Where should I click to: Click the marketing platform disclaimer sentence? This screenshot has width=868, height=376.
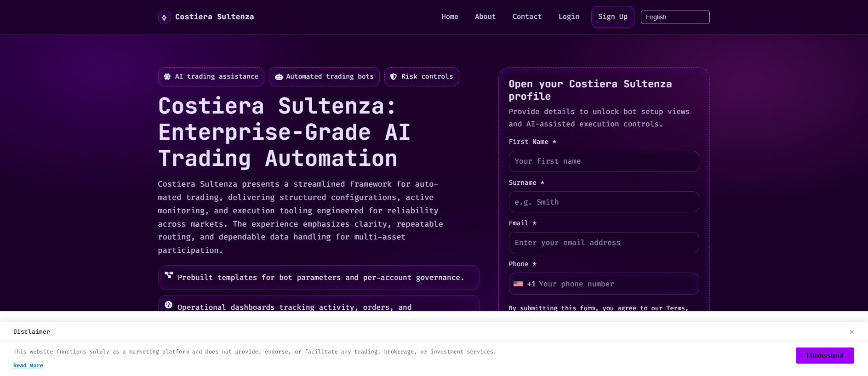tap(255, 352)
